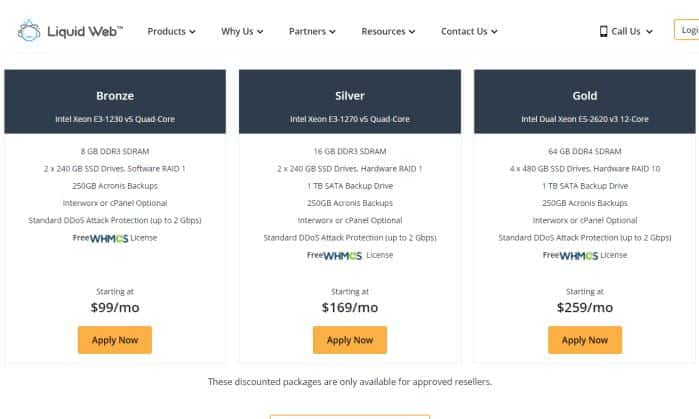
Task: Click the Gold plan header panel
Action: pyautogui.click(x=585, y=102)
